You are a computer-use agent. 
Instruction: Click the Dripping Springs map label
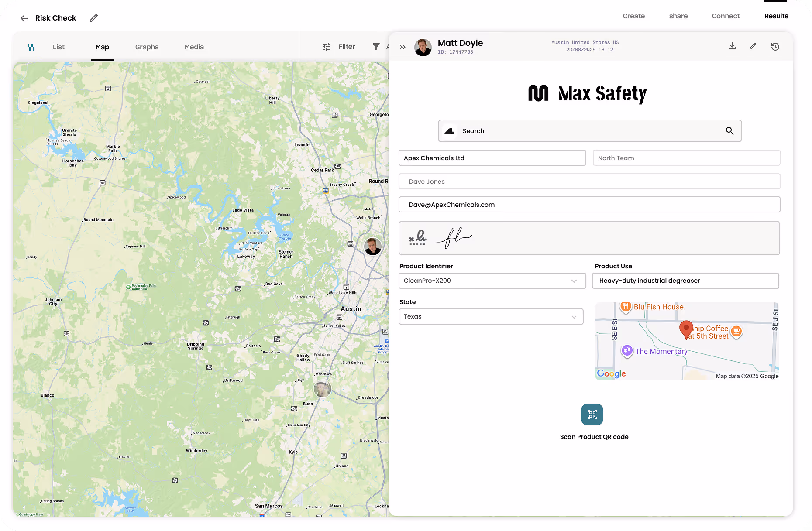click(x=196, y=346)
